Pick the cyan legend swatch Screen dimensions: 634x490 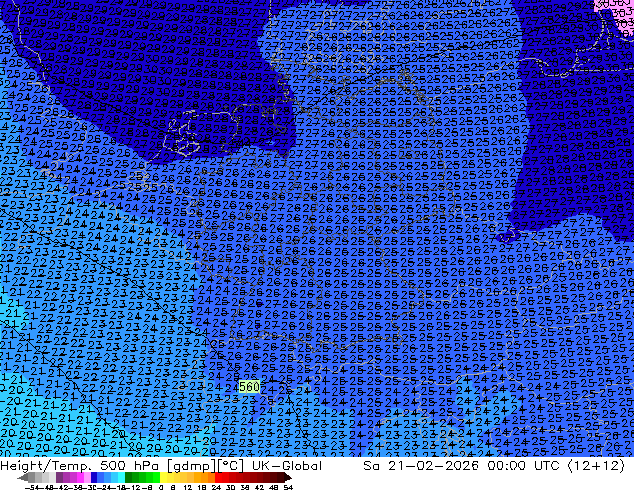pos(121,478)
